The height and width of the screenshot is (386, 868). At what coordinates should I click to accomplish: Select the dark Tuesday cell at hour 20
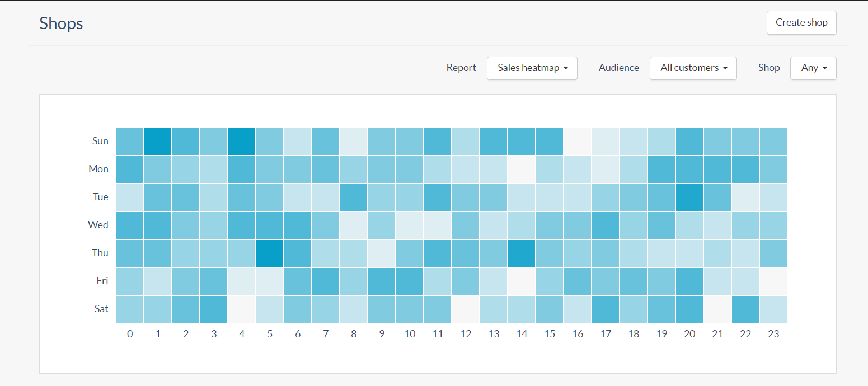[689, 197]
